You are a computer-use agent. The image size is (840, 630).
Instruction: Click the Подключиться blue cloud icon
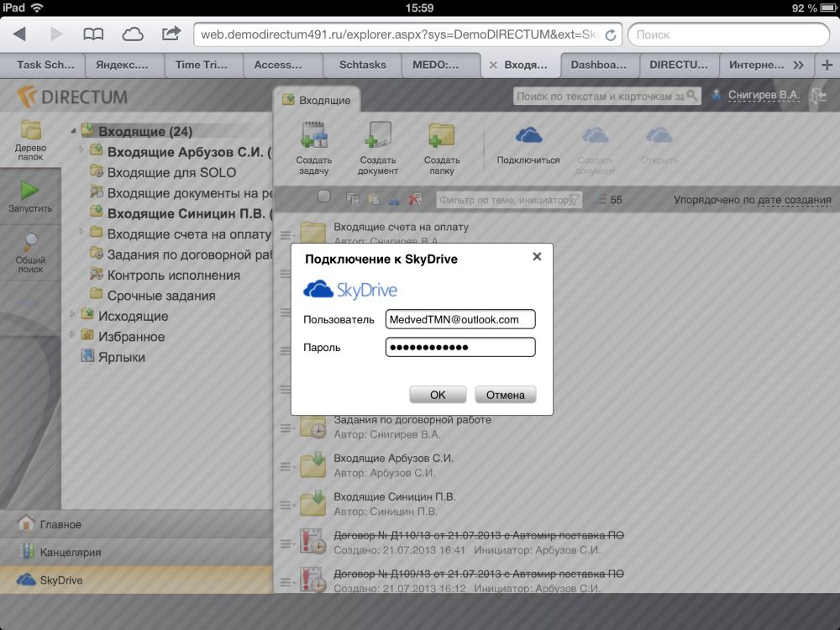point(528,135)
